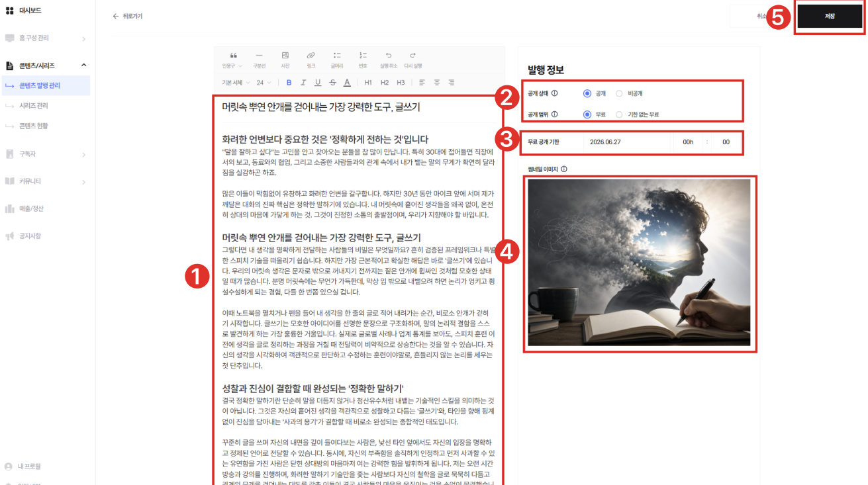Show info tooltip for 공개 상태
The image size is (868, 485).
click(x=555, y=94)
